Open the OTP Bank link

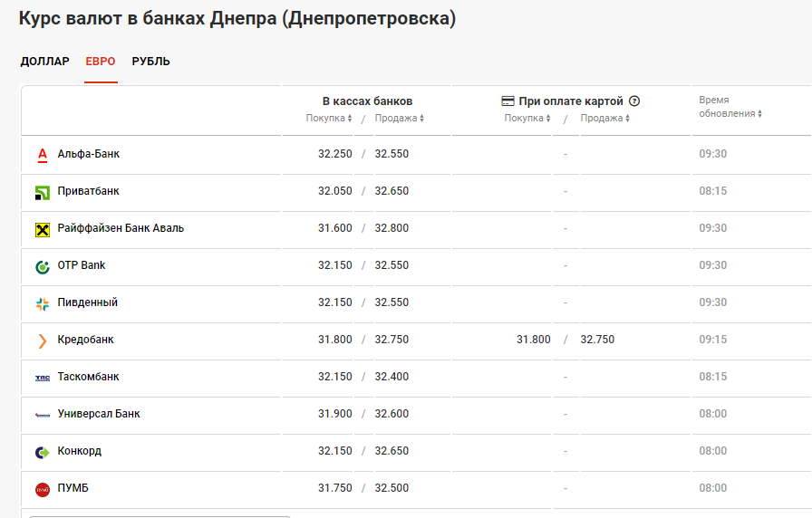pos(82,265)
